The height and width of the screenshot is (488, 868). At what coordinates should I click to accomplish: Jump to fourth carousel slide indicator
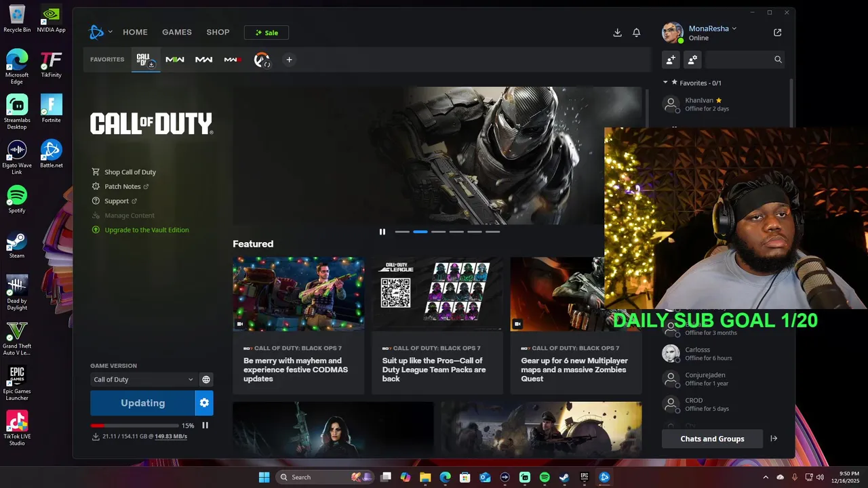click(456, 232)
